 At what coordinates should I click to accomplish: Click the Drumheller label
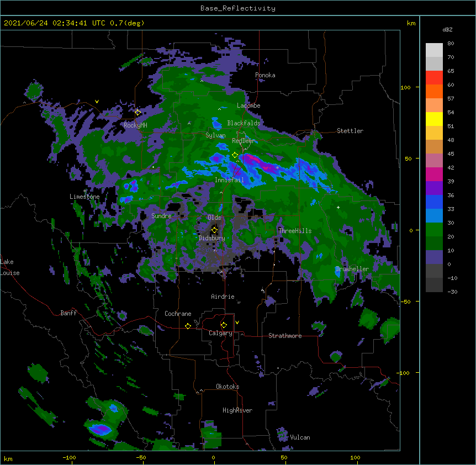coord(352,269)
